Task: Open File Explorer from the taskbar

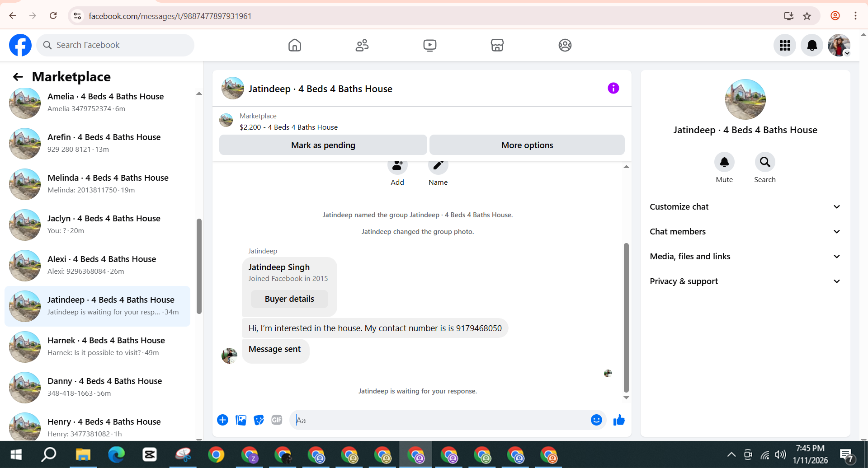Action: pos(83,454)
